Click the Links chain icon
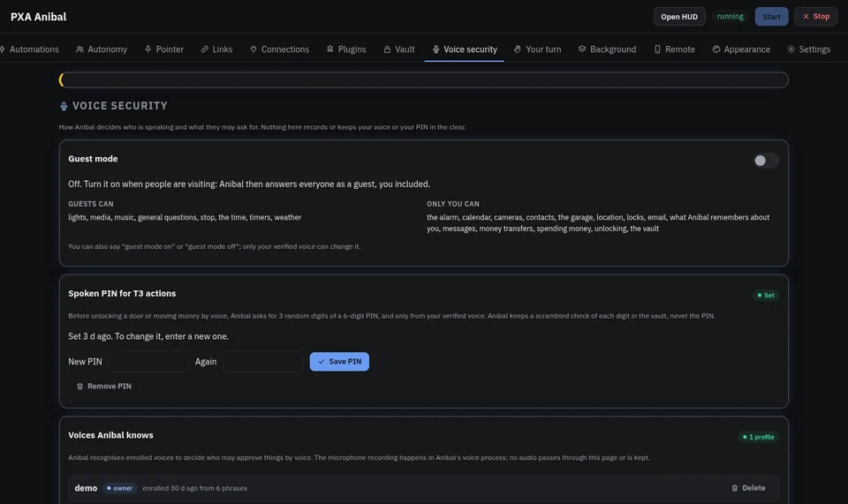 coord(204,49)
